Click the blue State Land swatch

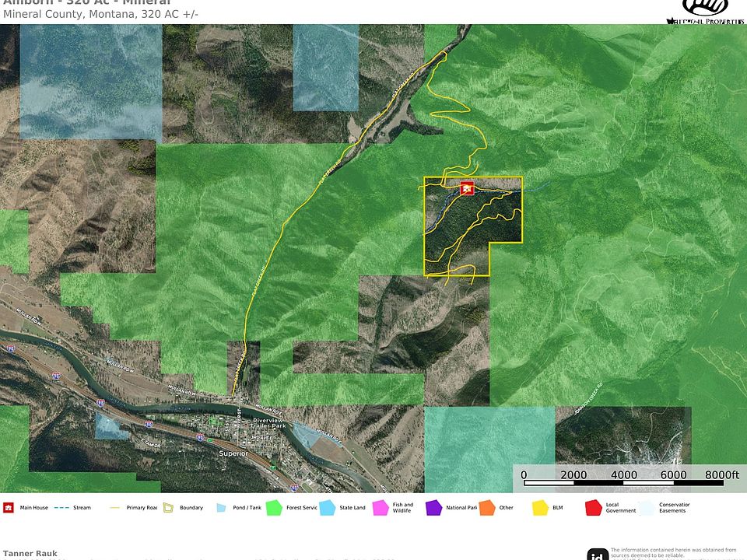[327, 508]
